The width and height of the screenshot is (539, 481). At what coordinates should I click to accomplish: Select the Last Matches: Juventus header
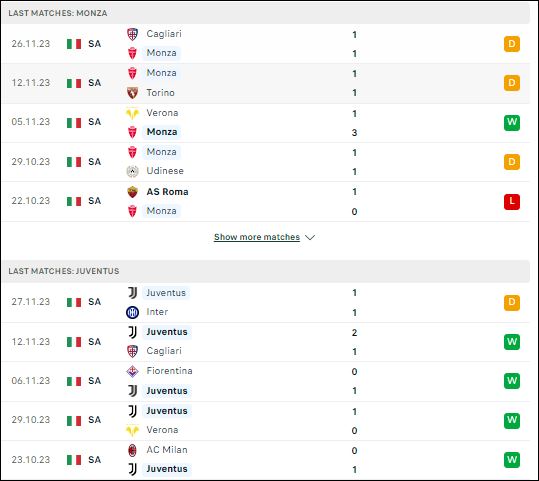(265, 271)
